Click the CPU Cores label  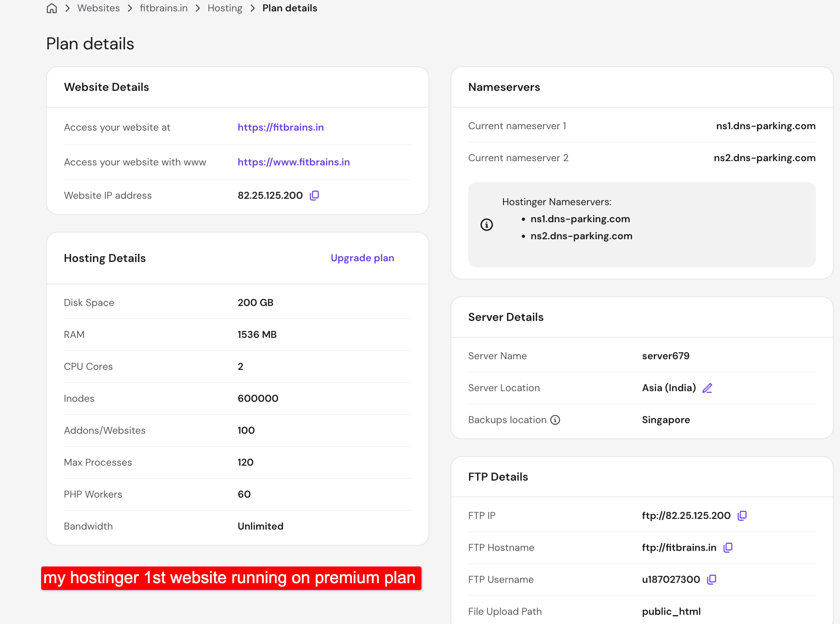coord(88,367)
